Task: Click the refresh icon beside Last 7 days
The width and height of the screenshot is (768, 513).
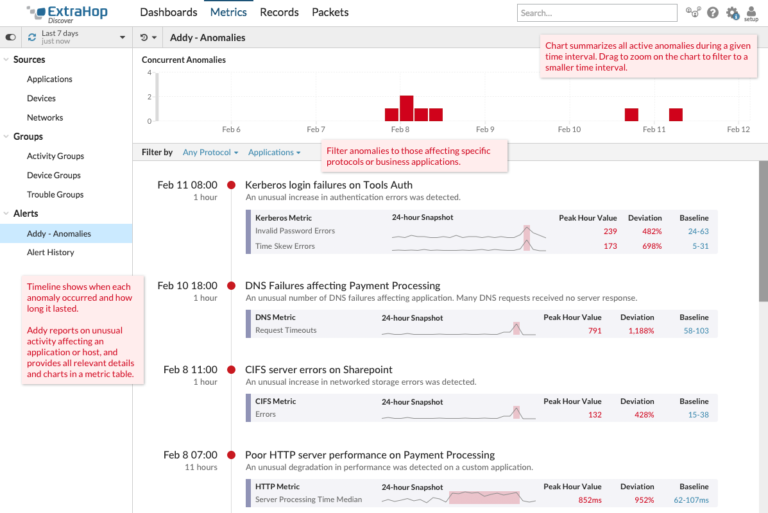Action: (32, 37)
